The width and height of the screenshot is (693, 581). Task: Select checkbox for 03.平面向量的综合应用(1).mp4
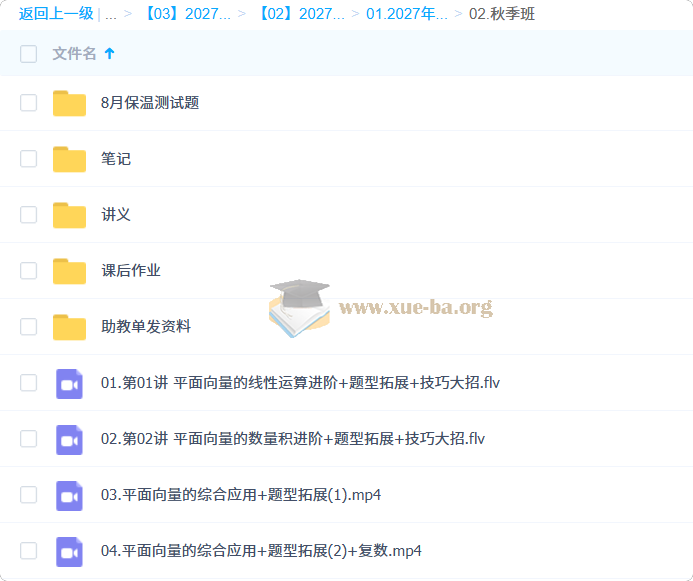[x=28, y=495]
